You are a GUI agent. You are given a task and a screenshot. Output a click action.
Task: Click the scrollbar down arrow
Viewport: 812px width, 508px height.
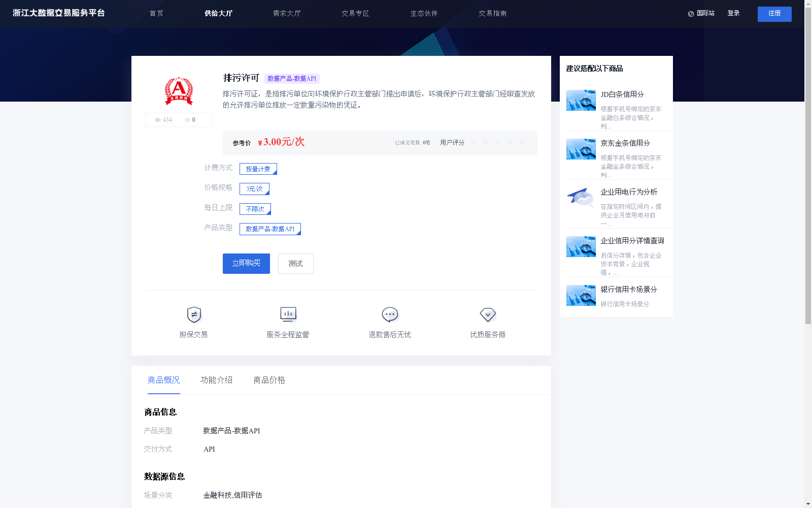tap(808, 504)
